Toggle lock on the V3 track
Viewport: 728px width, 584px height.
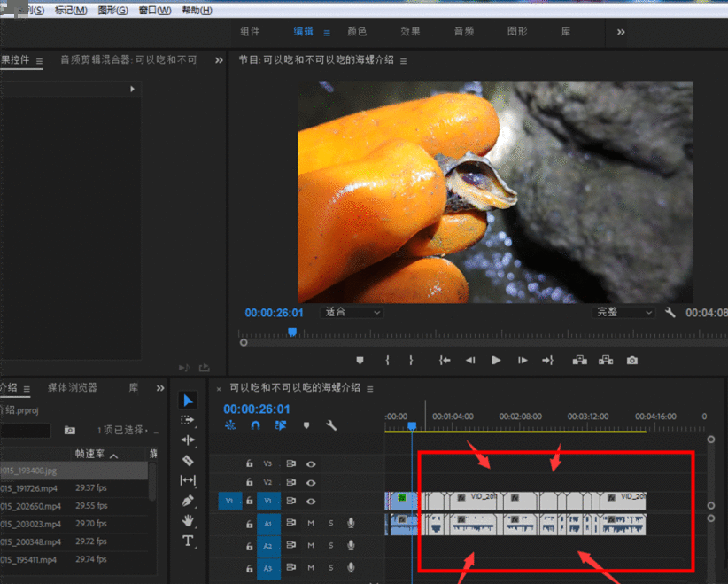[249, 463]
